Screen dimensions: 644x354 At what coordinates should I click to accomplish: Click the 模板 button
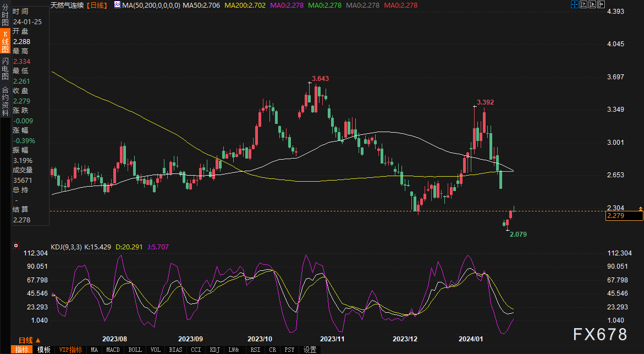(x=44, y=350)
